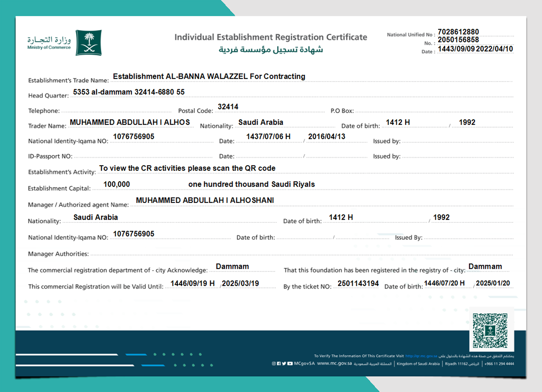This screenshot has width=542, height=392.
Task: Select Hijri issue date 1443/09/09
Action: [x=456, y=49]
